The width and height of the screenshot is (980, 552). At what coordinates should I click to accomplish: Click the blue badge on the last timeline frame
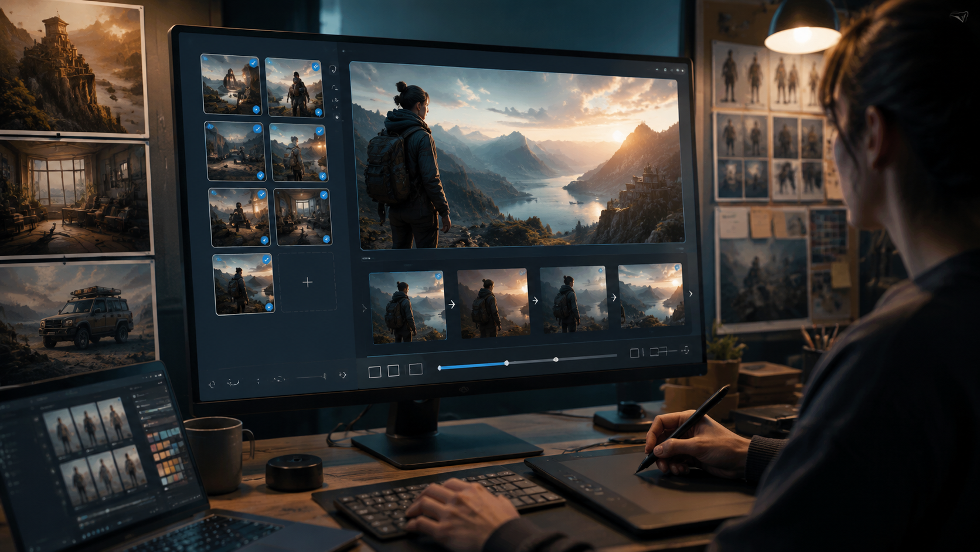point(678,267)
